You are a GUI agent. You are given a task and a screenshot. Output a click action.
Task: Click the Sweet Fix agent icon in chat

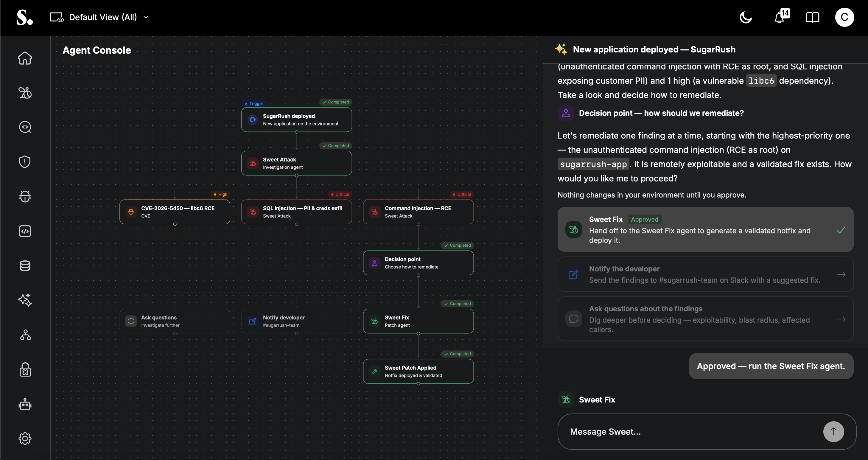coord(566,400)
